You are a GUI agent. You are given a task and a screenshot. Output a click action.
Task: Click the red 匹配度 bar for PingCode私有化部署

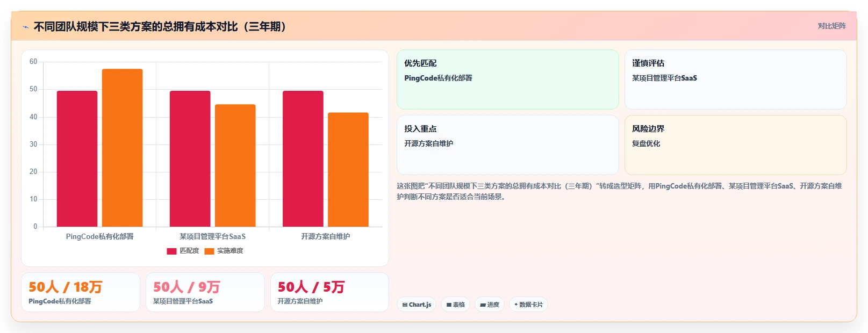pyautogui.click(x=77, y=158)
